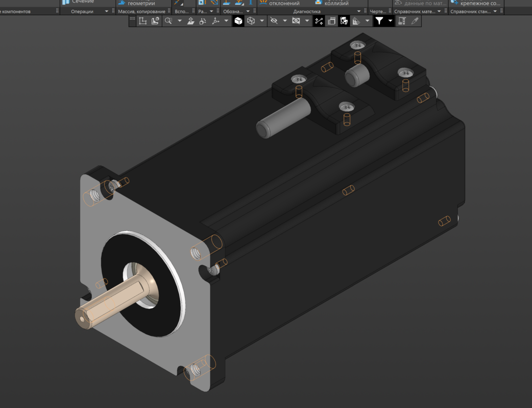Click the funnel filter icon

379,21
